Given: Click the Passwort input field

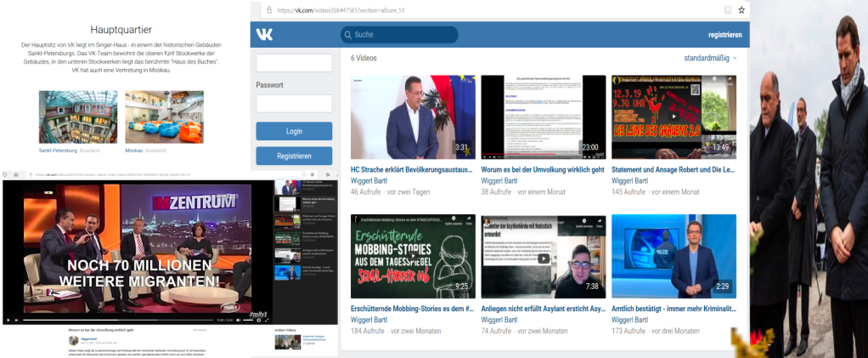Looking at the screenshot, I should (x=294, y=103).
